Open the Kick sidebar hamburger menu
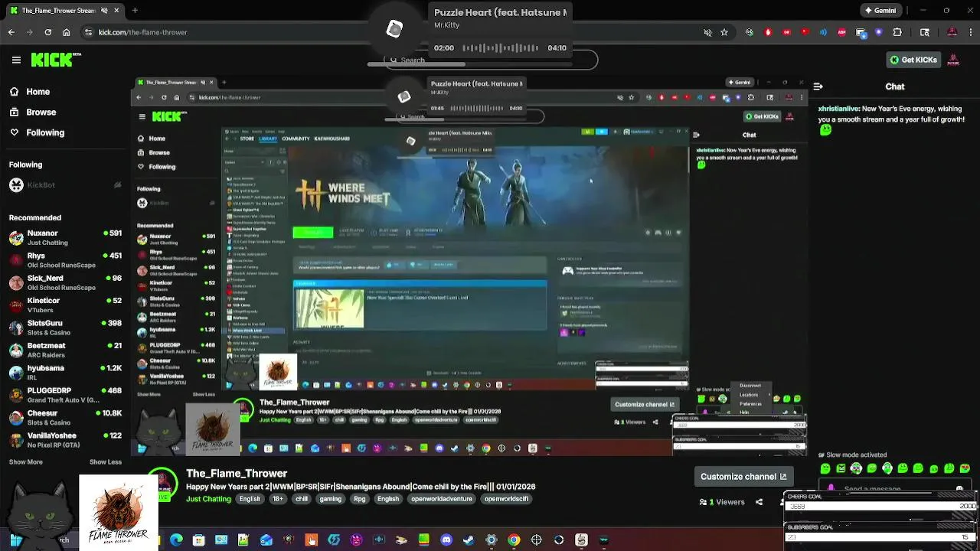Screen dimensions: 980x551 point(16,60)
